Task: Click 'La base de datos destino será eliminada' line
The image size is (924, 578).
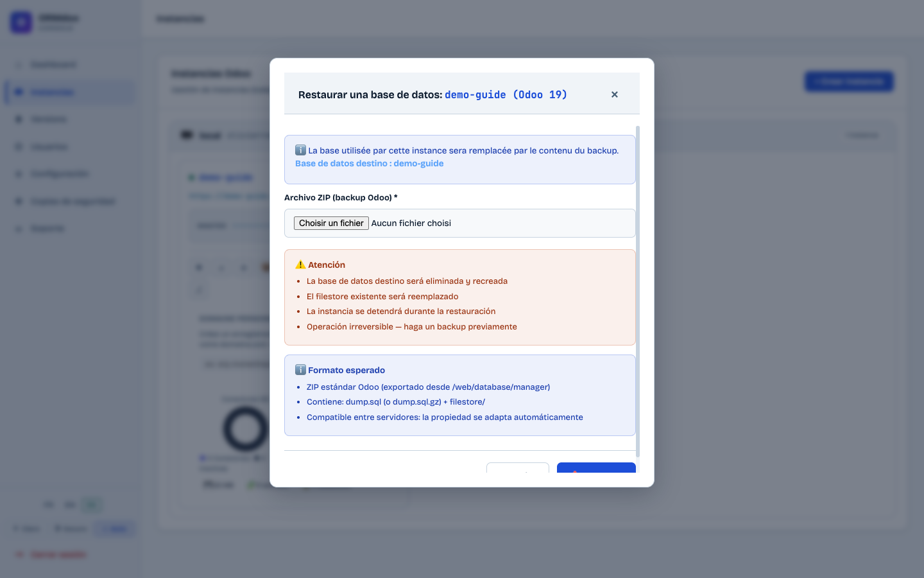Action: point(407,281)
